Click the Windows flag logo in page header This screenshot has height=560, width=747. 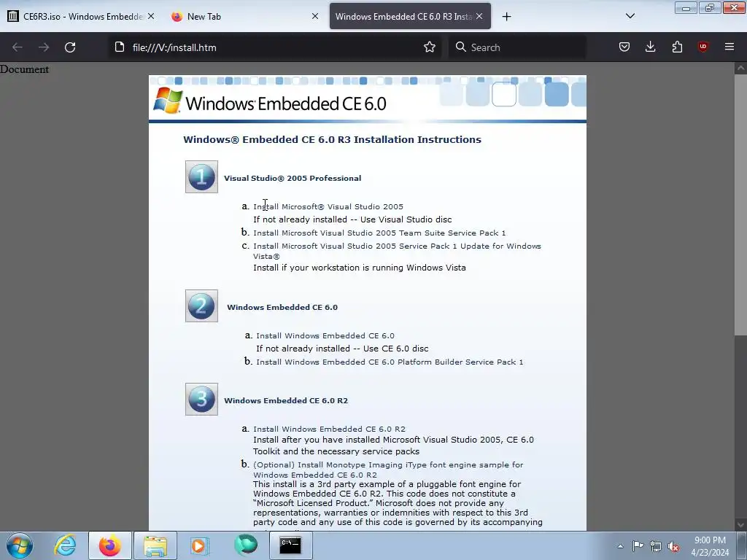pyautogui.click(x=168, y=101)
